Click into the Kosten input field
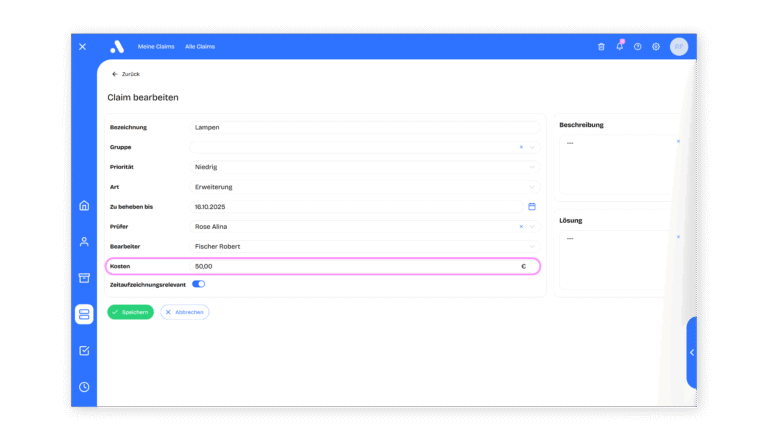Viewport: 768px width, 441px height. [350, 266]
